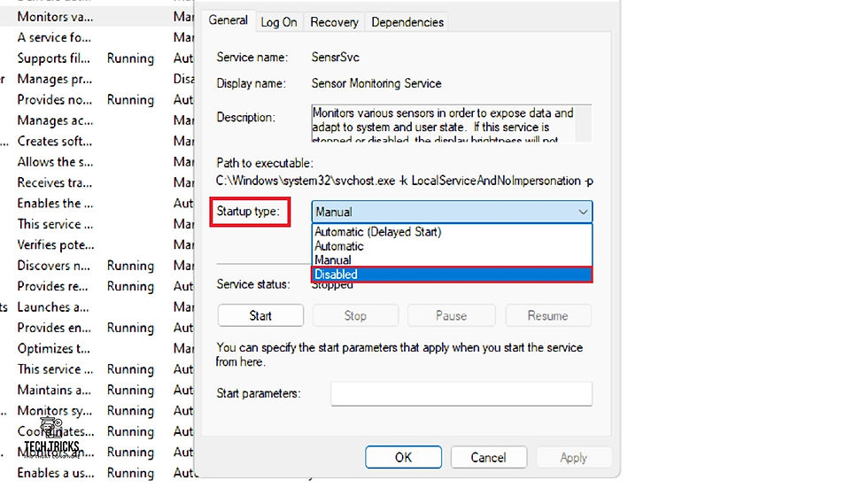Select 'Creates soft...' row in Services list
Viewport: 868px width, 488px height.
pos(97,141)
